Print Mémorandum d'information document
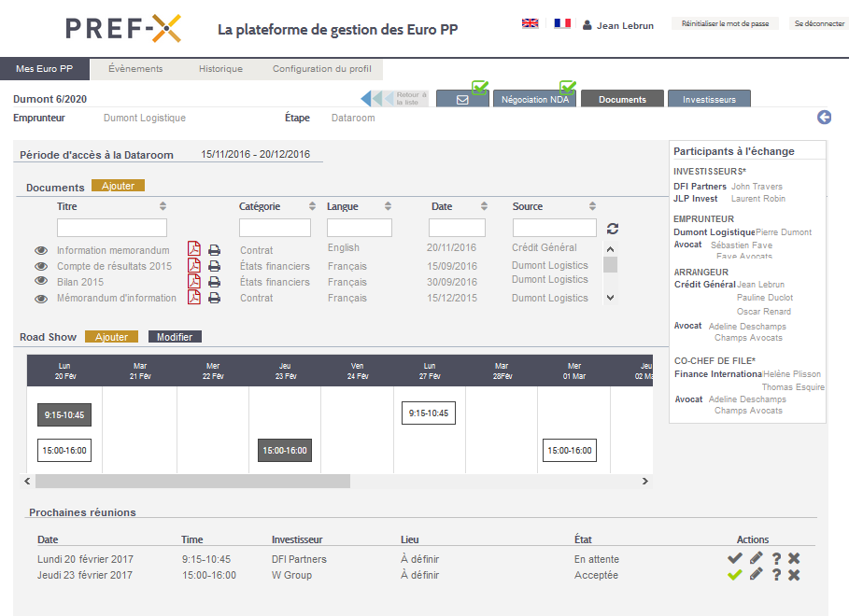 click(215, 298)
